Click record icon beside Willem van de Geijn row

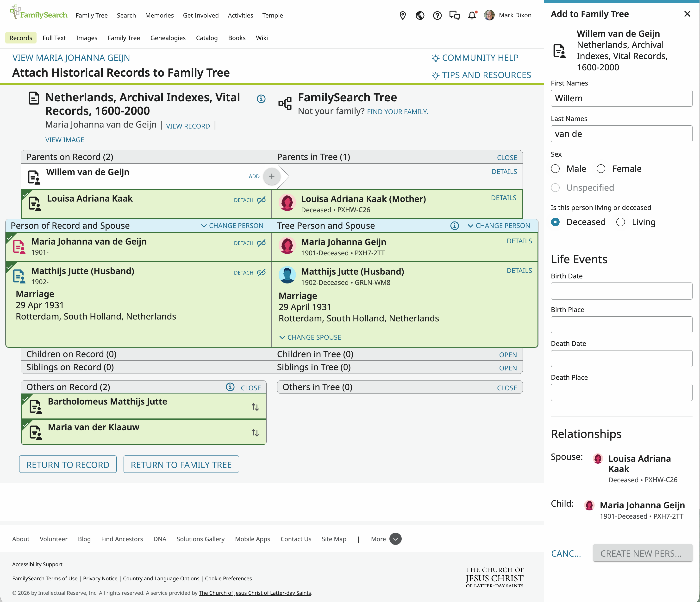pyautogui.click(x=34, y=177)
